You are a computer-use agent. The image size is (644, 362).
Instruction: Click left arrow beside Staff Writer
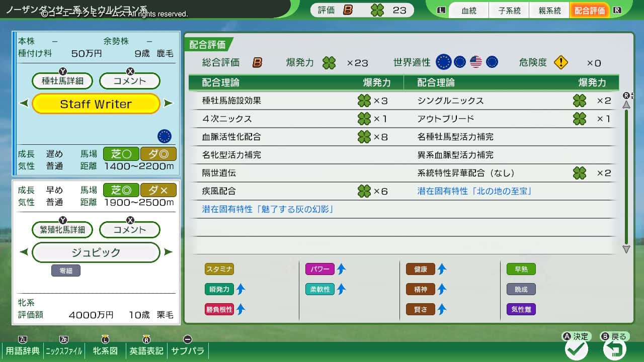(23, 104)
